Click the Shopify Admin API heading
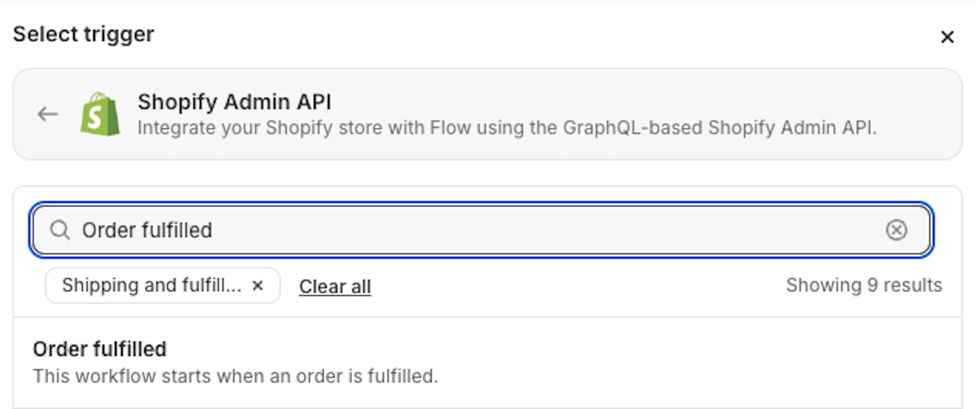Viewport: 980px width, 409px height. [x=234, y=102]
